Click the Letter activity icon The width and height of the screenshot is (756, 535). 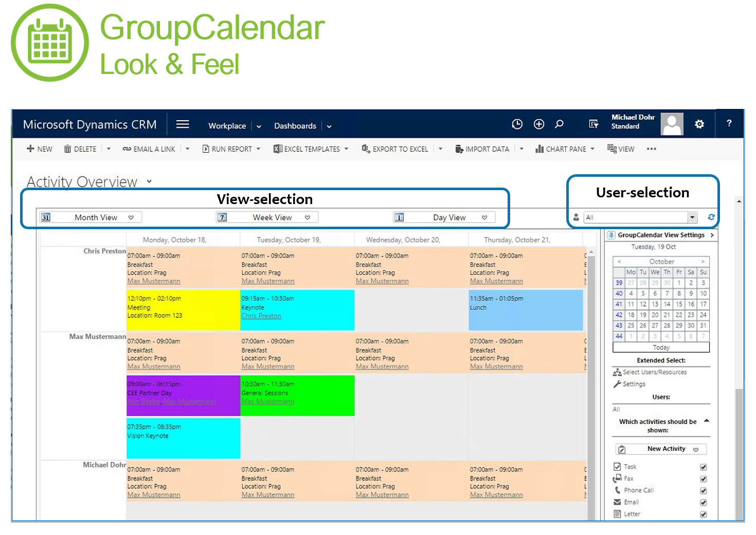(x=618, y=514)
